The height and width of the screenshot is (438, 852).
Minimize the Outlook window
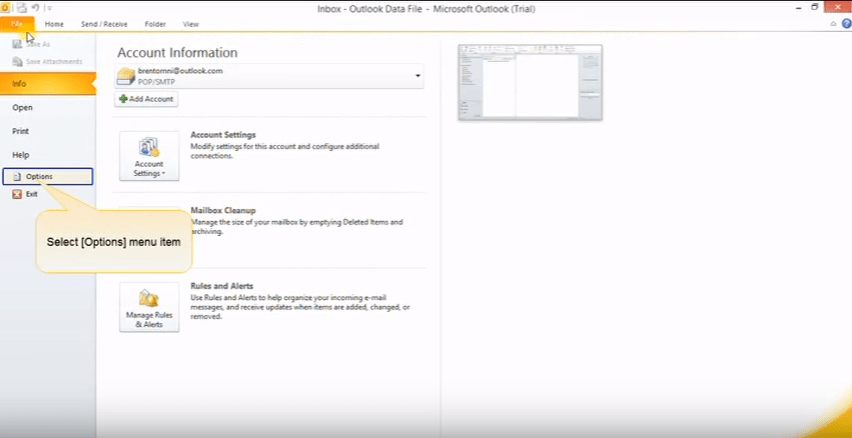point(798,8)
